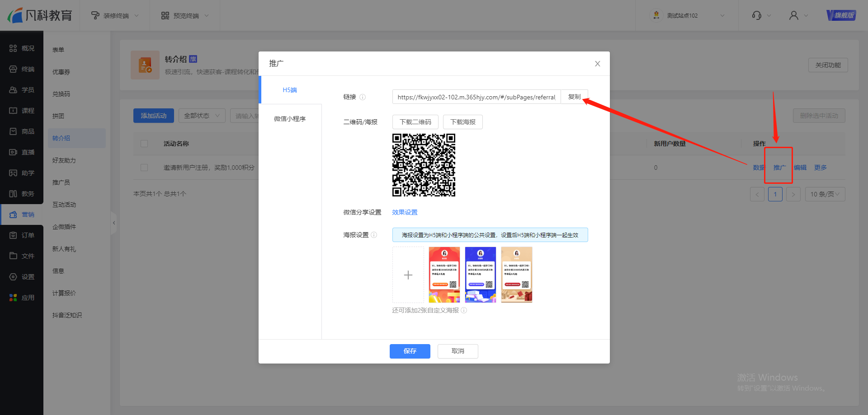Image resolution: width=868 pixels, height=415 pixels.
Task: Open the 文件 files section
Action: 22,256
